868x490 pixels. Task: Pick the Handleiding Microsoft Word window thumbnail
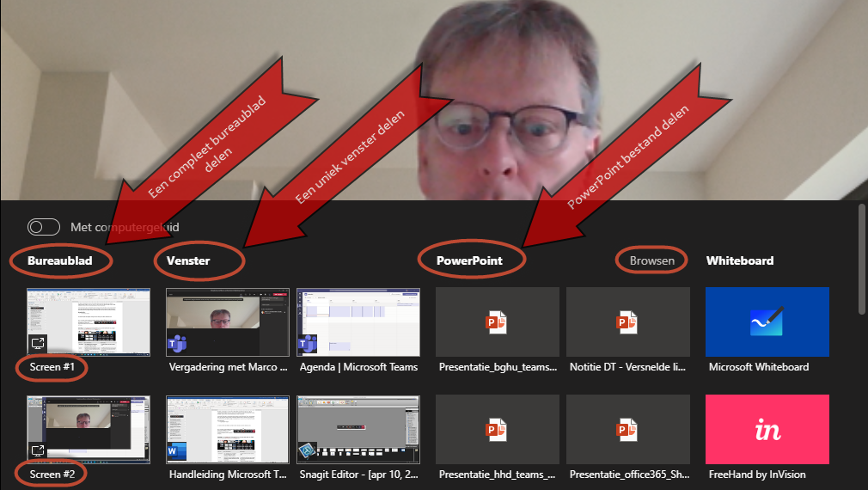click(227, 429)
